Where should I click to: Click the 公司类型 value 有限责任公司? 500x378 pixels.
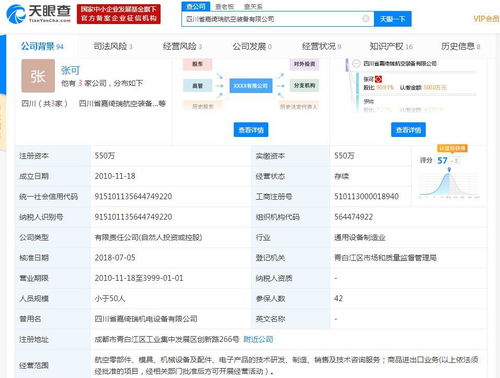pos(148,237)
